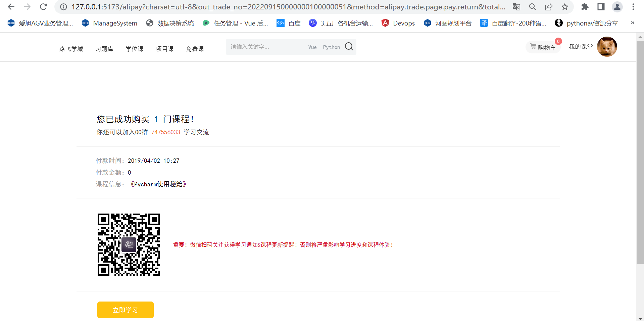Go to 路飞学城 home
Image resolution: width=644 pixels, height=321 pixels.
coord(71,49)
